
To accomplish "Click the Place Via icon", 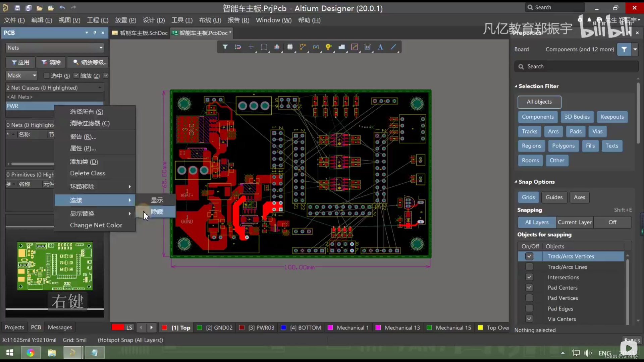I will (329, 47).
